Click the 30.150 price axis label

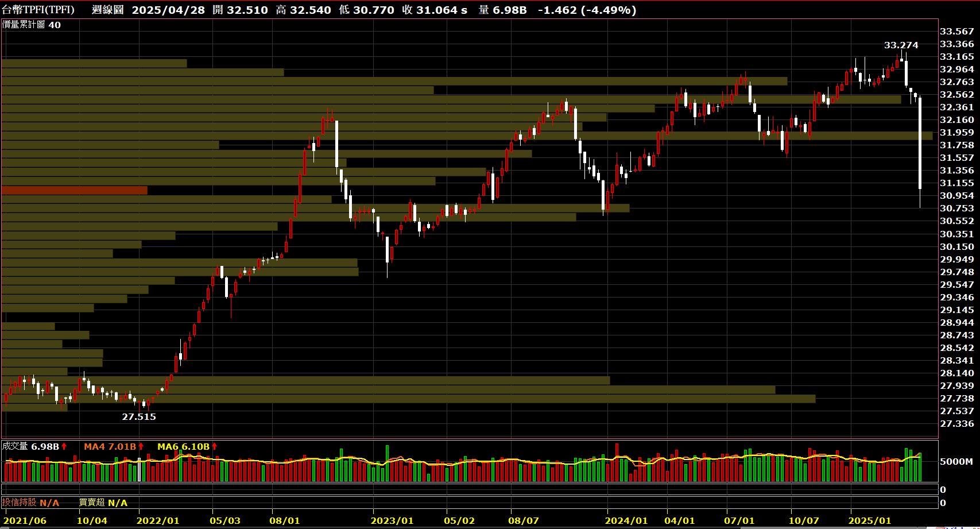pyautogui.click(x=957, y=246)
